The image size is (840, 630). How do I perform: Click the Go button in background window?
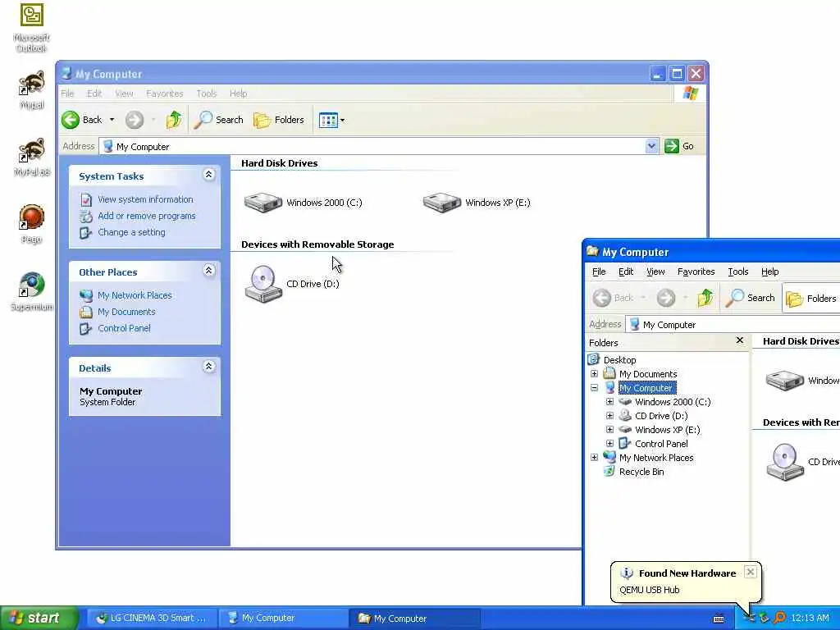(x=679, y=146)
